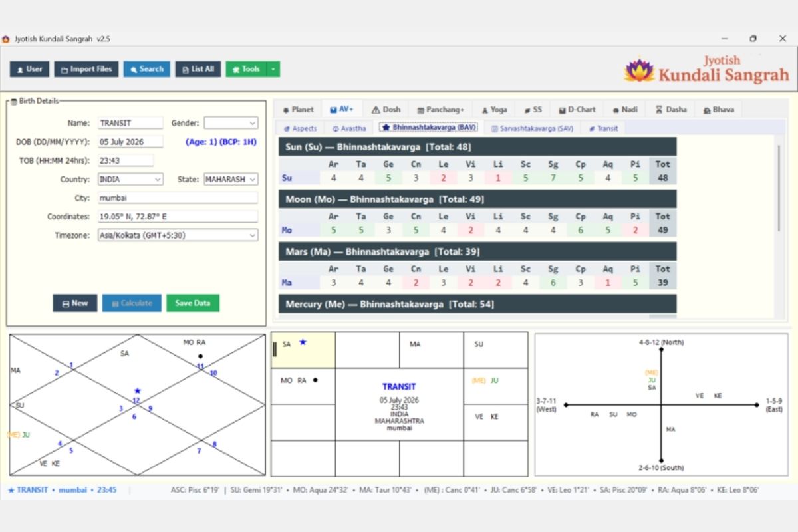Expand the Country INDIA dropdown
The height and width of the screenshot is (532, 798).
[130, 179]
